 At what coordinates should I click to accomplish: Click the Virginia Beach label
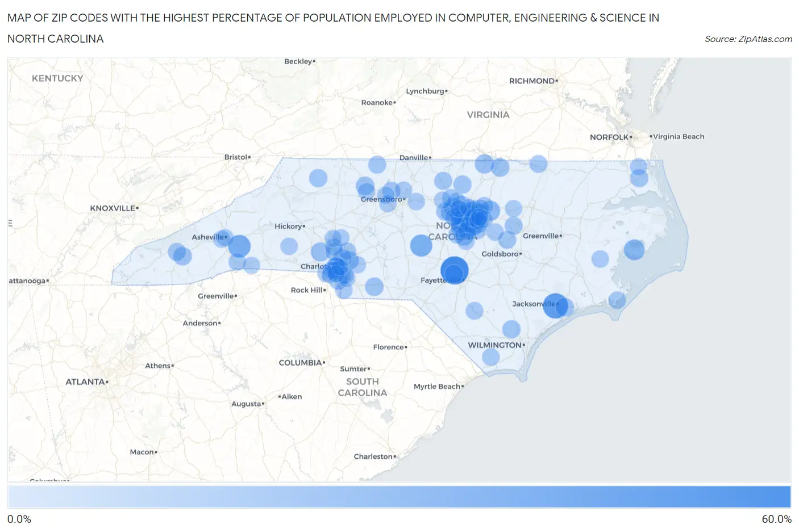click(679, 137)
